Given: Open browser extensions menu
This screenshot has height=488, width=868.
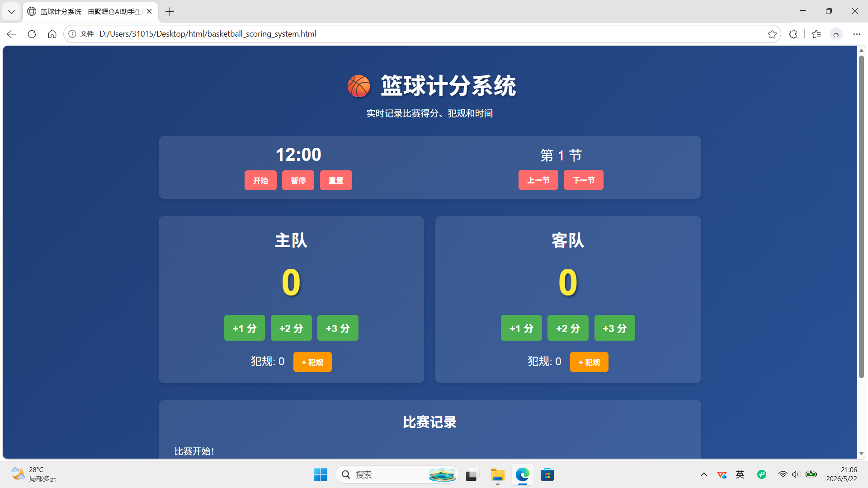Looking at the screenshot, I should point(793,34).
